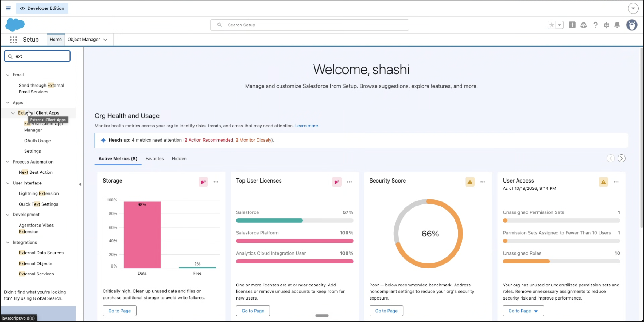The width and height of the screenshot is (644, 322).
Task: Collapse the External Client Apps node
Action: click(13, 113)
